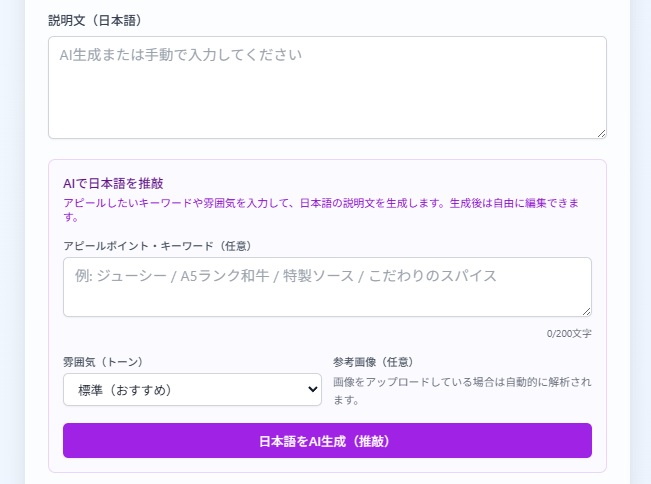This screenshot has height=484, width=651.
Task: Click the chevron arrow on tone selector
Action: (312, 390)
